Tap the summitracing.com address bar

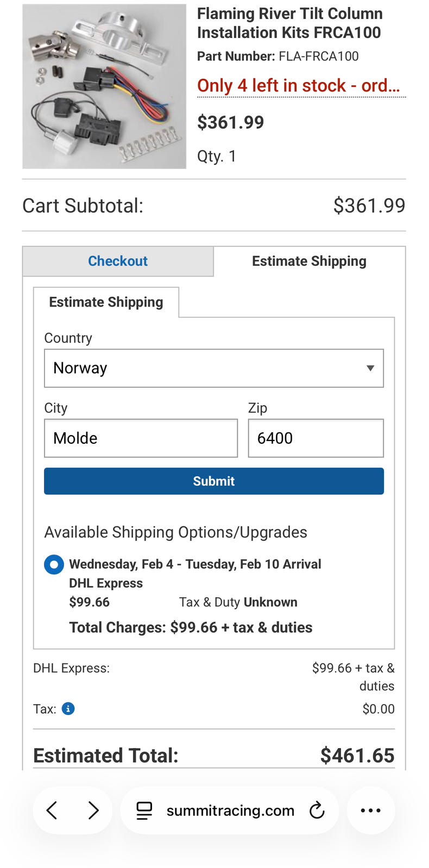point(230,810)
